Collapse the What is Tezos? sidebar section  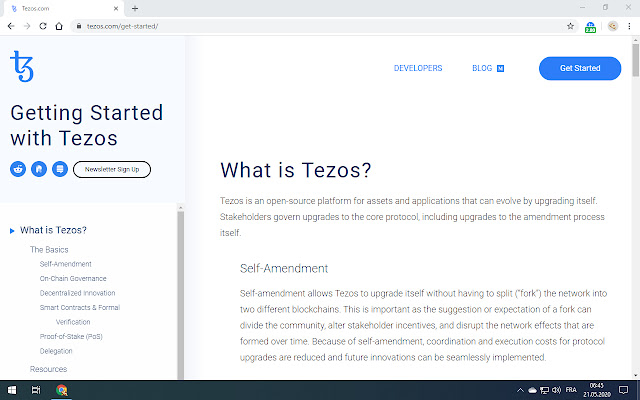coord(12,231)
